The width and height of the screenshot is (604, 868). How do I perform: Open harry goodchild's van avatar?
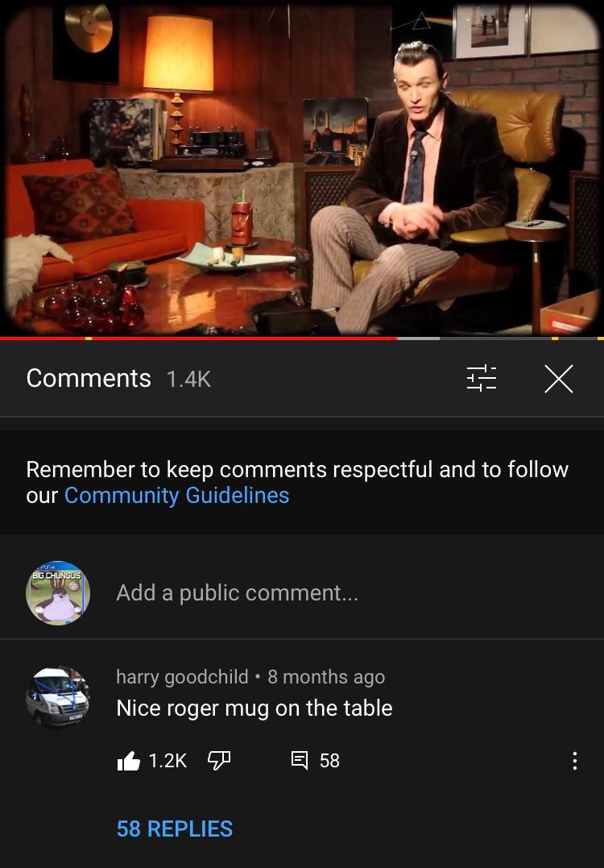(57, 697)
